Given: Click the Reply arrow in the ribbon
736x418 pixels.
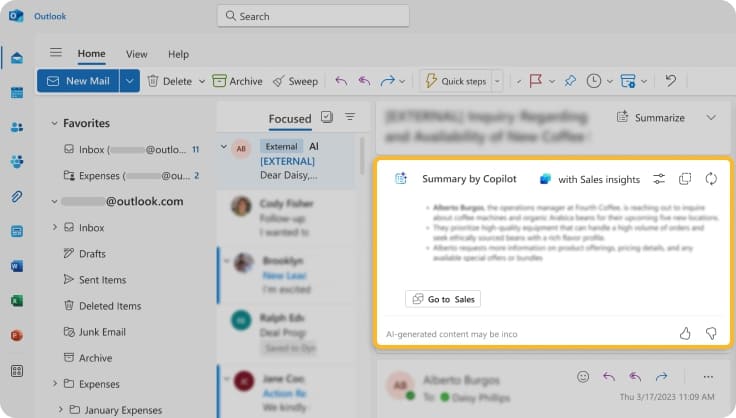Looking at the screenshot, I should tap(341, 81).
